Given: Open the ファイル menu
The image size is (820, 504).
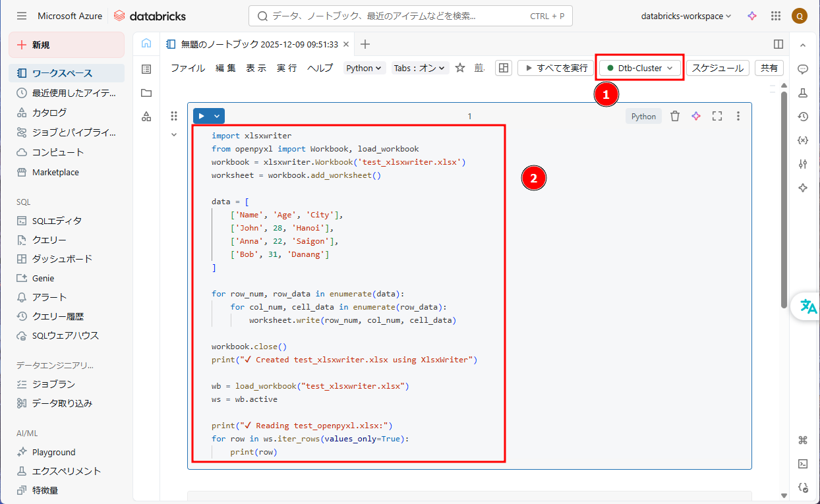Looking at the screenshot, I should tap(188, 68).
